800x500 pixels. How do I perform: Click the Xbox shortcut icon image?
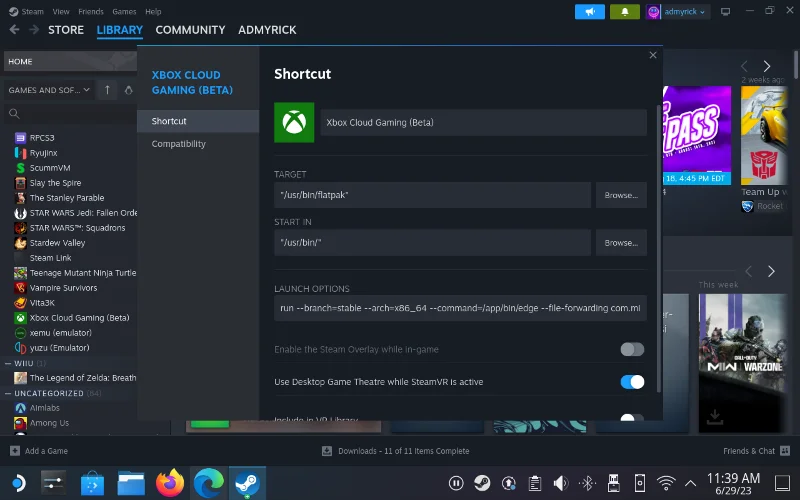click(294, 122)
